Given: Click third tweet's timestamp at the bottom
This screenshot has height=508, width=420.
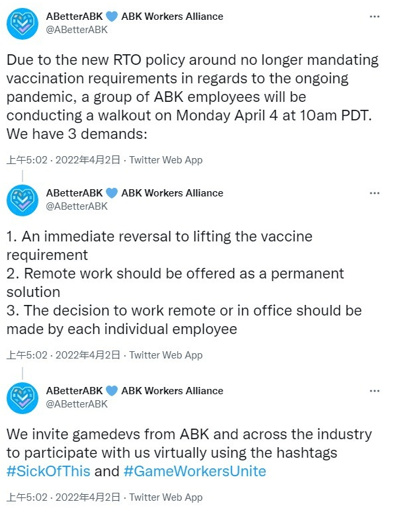Looking at the screenshot, I should [x=63, y=497].
